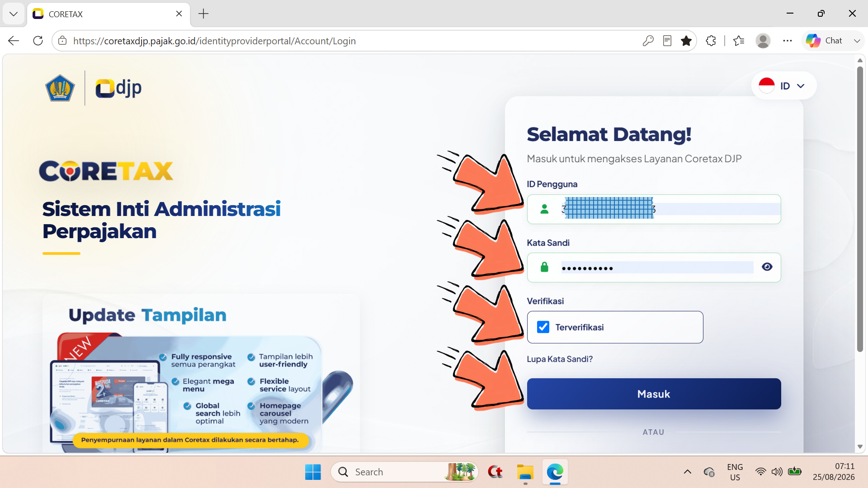Toggle the Terverifikasi checkbox
This screenshot has width=868, height=488.
click(543, 327)
